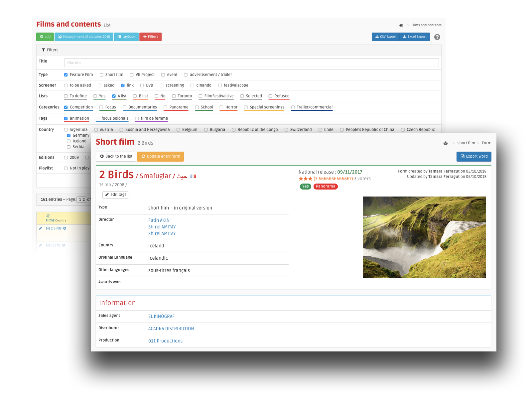Viewport: 532px width, 399px height.
Task: Click the Export Word button
Action: tap(474, 157)
